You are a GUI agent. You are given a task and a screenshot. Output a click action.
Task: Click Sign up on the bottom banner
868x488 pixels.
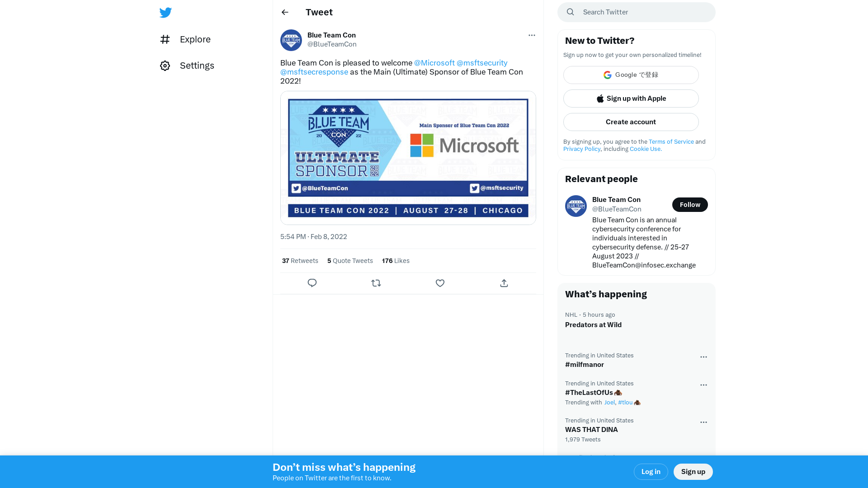point(693,472)
